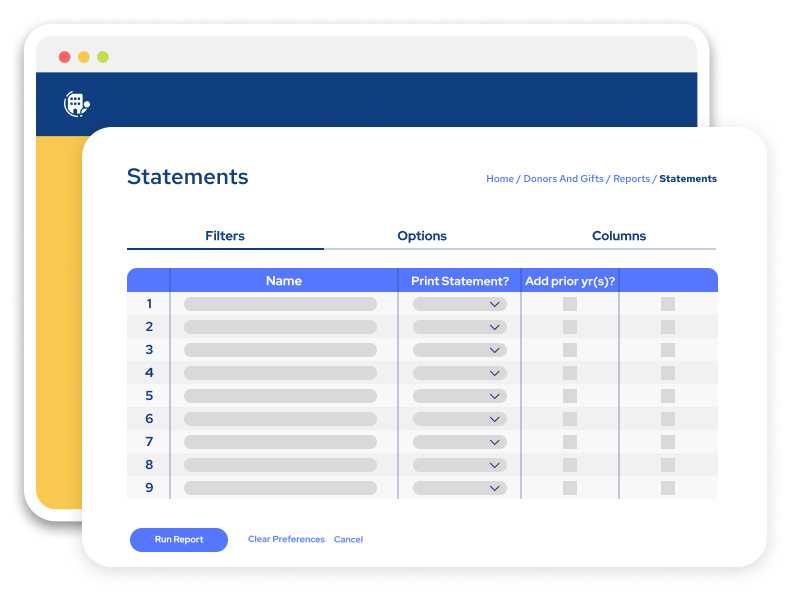Open Donors And Gifts breadcrumb
The height and width of the screenshot is (599, 795).
[563, 179]
